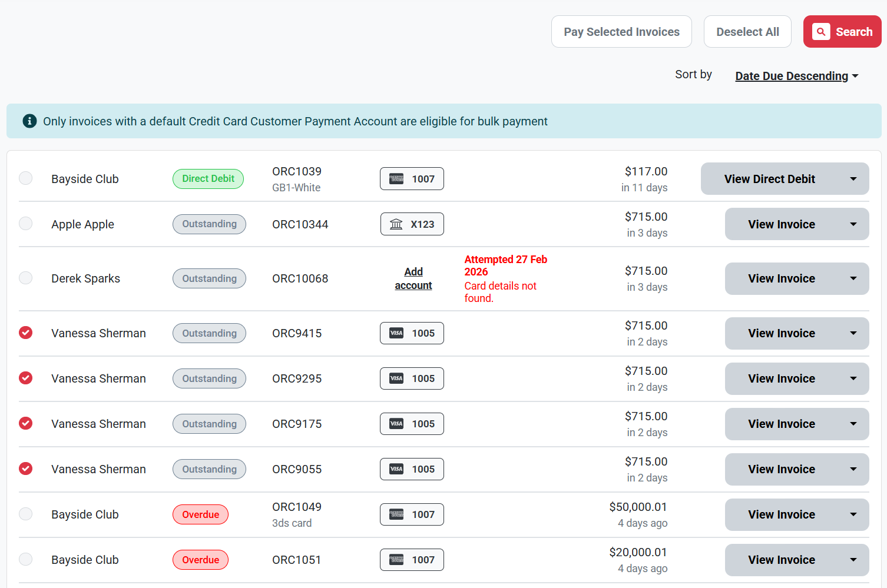Click the in 11 days due text
Image resolution: width=887 pixels, height=588 pixels.
(x=644, y=188)
